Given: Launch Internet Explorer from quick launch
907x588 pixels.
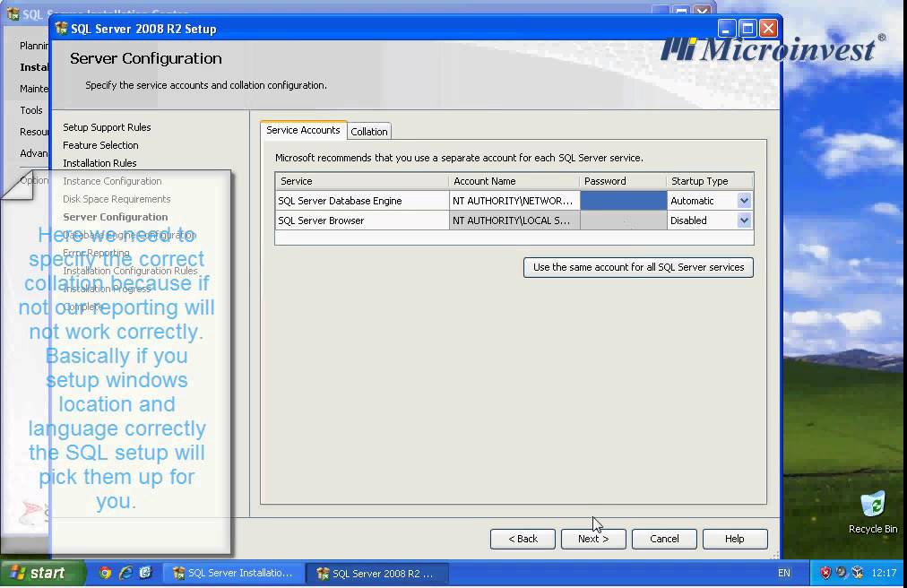Looking at the screenshot, I should pyautogui.click(x=125, y=573).
